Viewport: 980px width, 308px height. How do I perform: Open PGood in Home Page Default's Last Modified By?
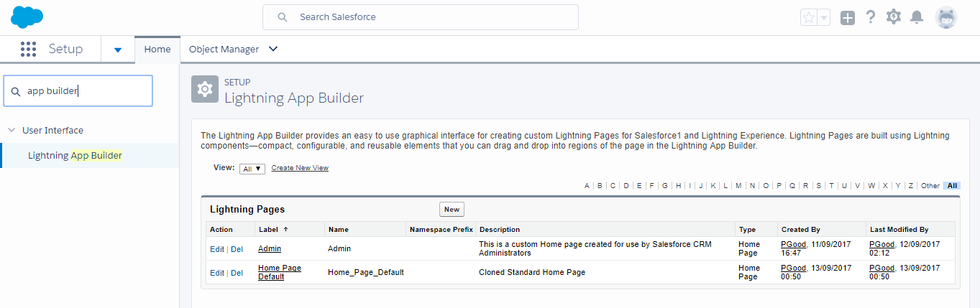(x=881, y=268)
